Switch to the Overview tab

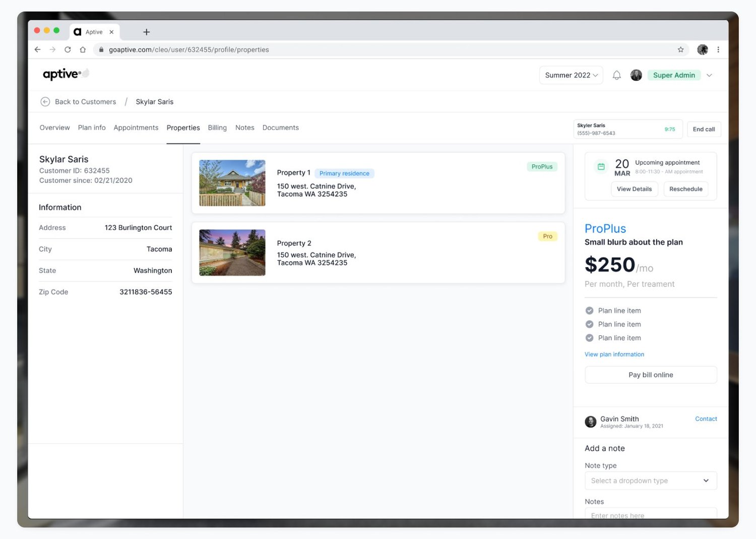[54, 128]
